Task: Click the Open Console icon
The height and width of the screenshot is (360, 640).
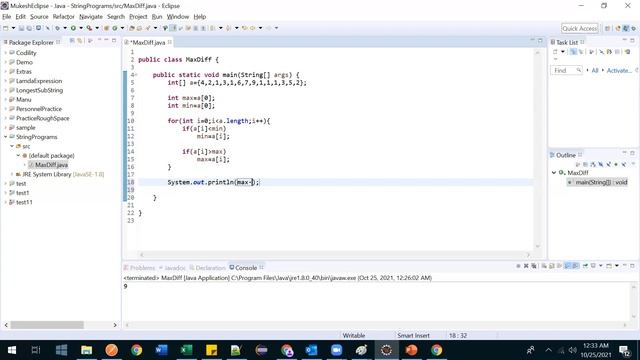Action: 609,266
